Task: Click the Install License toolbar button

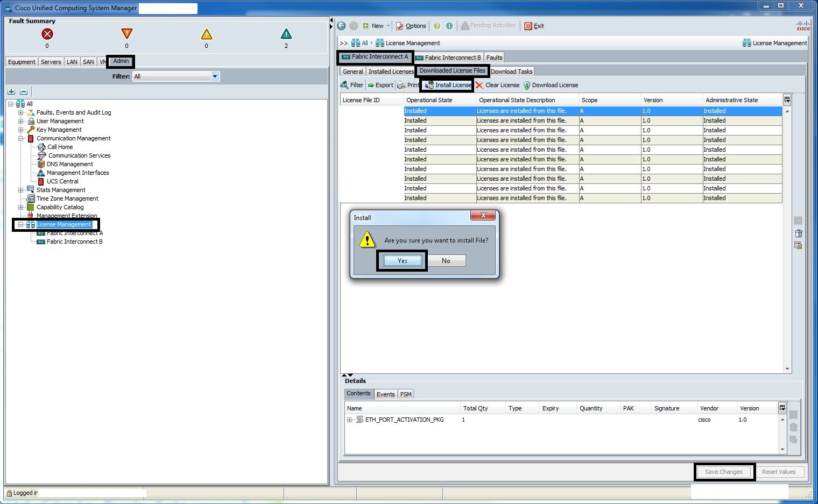Action: point(448,85)
